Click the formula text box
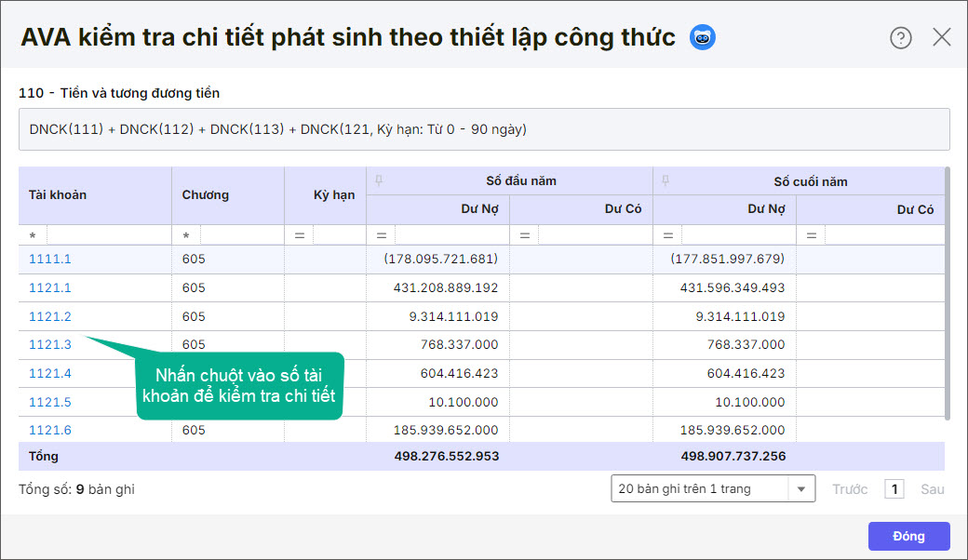This screenshot has width=968, height=560. tap(484, 129)
